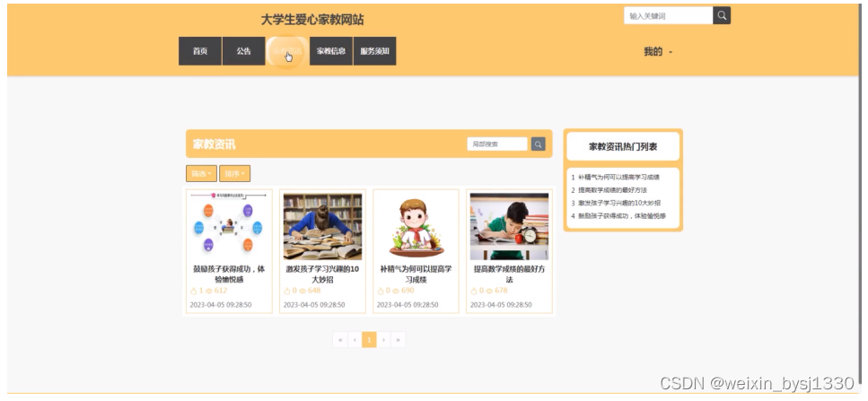868x401 pixels.
Task: Go to previous page with ‹ button
Action: [355, 340]
